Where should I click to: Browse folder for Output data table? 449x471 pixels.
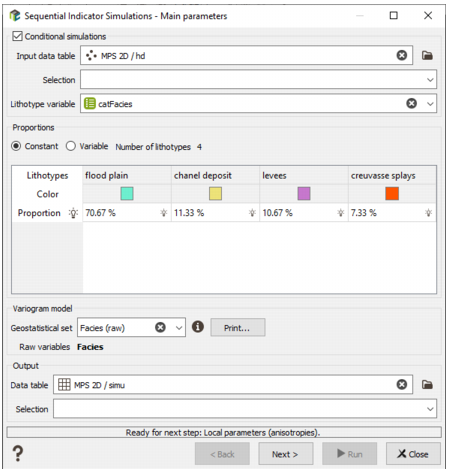[427, 385]
